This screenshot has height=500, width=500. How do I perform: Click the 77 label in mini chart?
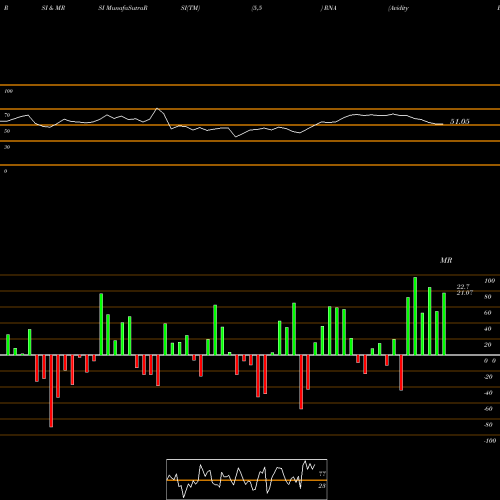(x=322, y=474)
